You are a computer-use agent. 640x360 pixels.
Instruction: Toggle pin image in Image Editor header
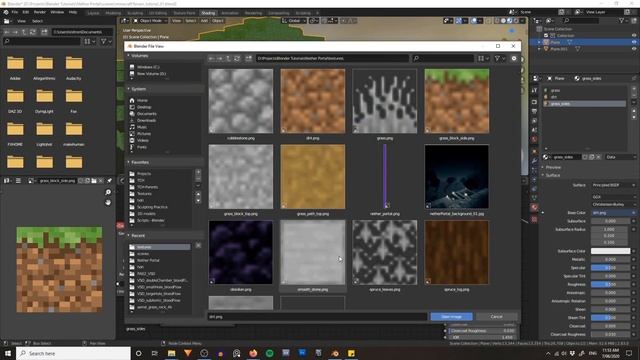tap(109, 180)
